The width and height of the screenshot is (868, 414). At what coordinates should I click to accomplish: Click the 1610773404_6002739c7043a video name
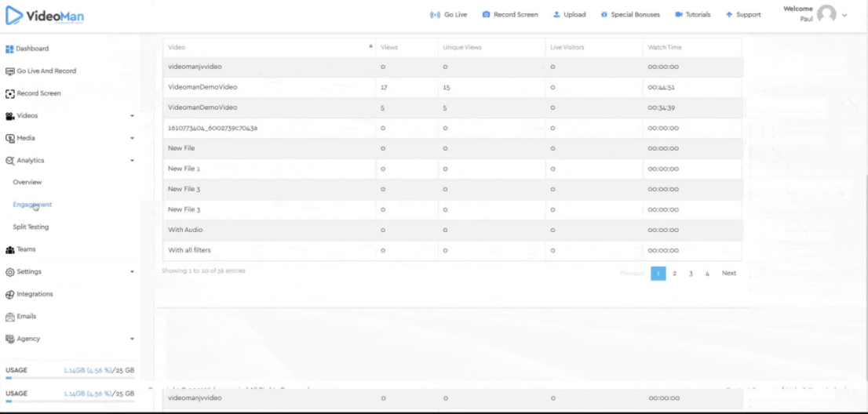click(213, 129)
